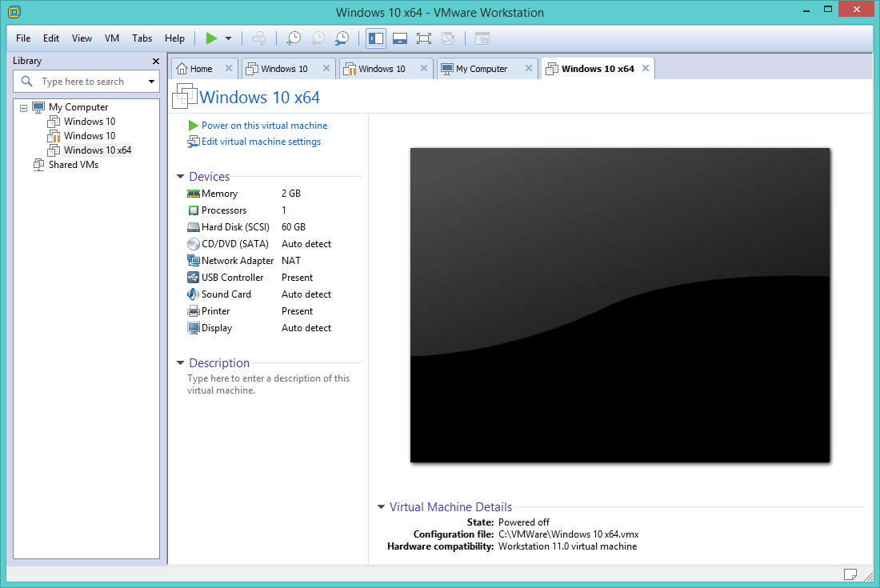Click Power on this virtual machine link

coord(264,126)
